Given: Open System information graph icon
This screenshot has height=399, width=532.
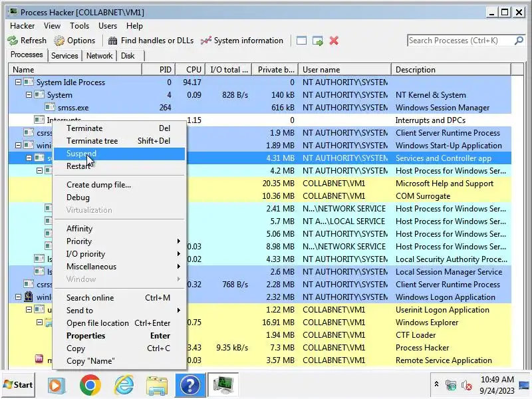Looking at the screenshot, I should coord(206,41).
